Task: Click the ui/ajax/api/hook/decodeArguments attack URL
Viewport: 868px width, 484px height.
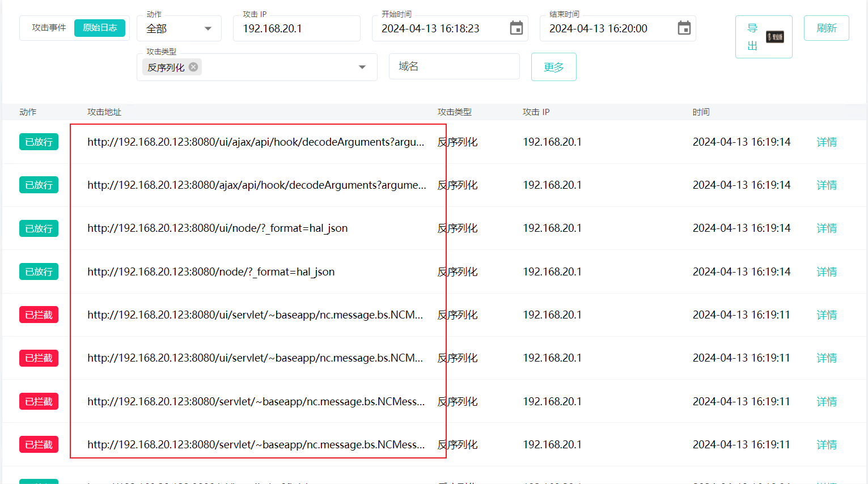Action: pyautogui.click(x=256, y=142)
